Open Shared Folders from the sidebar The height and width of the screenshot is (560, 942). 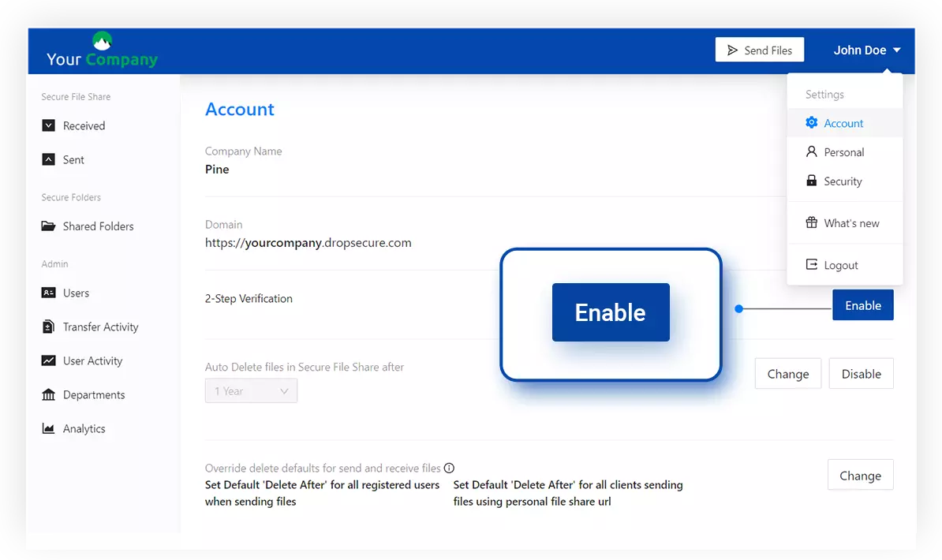click(x=48, y=226)
